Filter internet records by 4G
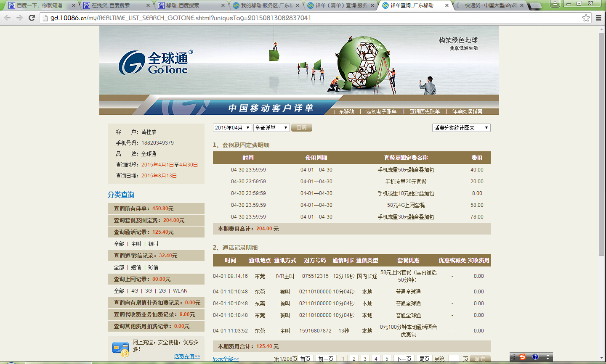This screenshot has height=364, width=606. 135,291
